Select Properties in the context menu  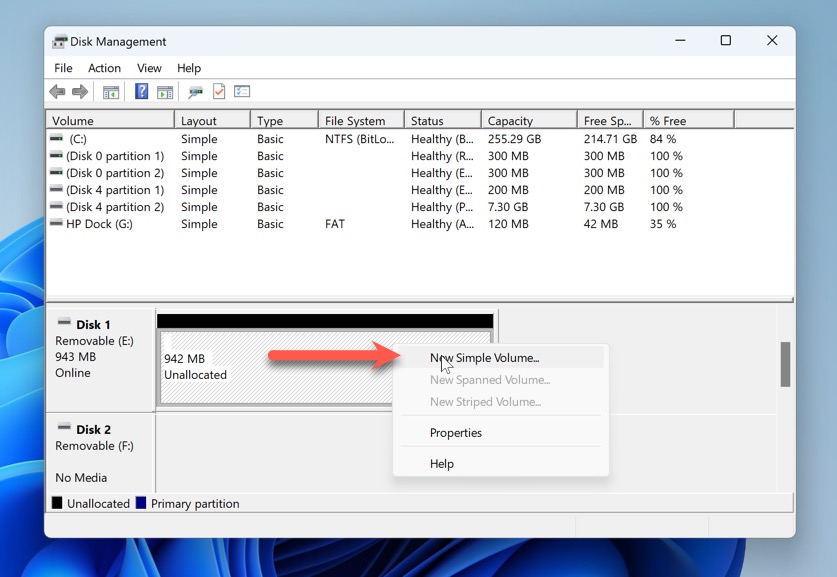(x=456, y=432)
